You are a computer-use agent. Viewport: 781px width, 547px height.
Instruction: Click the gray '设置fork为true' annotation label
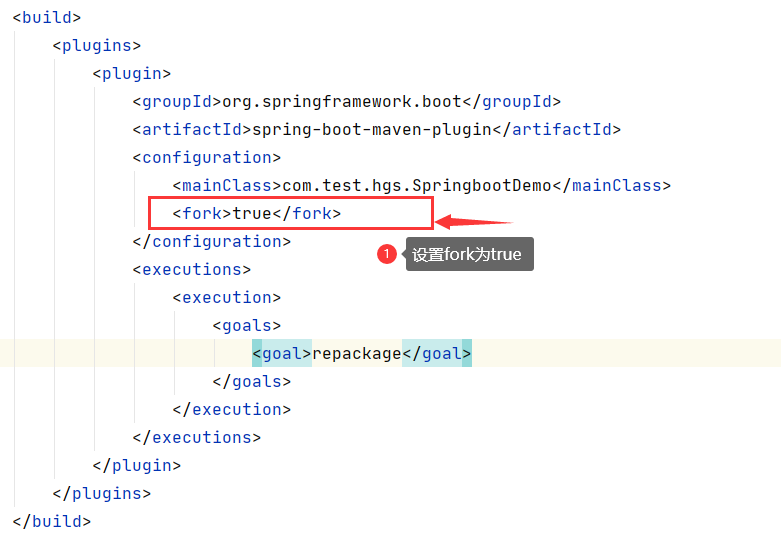click(469, 255)
